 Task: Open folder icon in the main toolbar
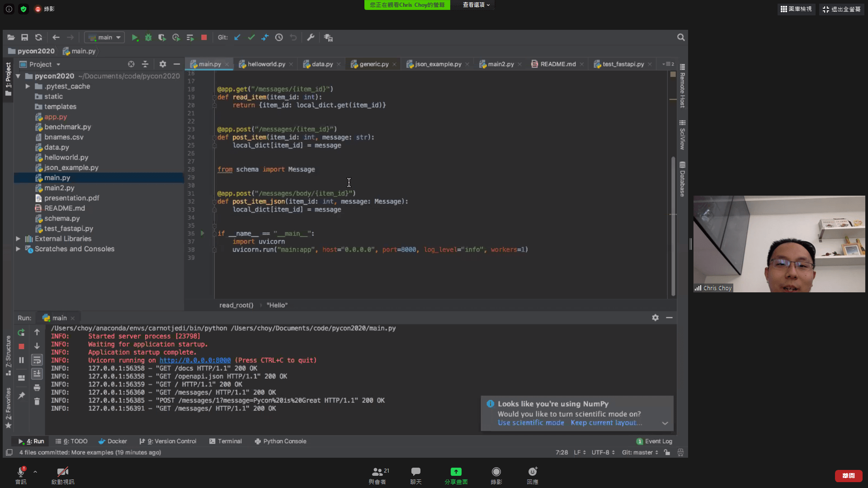(x=11, y=38)
